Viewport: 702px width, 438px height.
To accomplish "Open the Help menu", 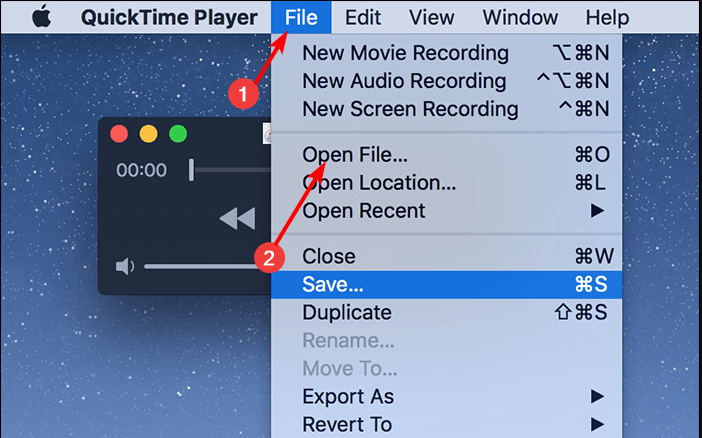I will (608, 17).
